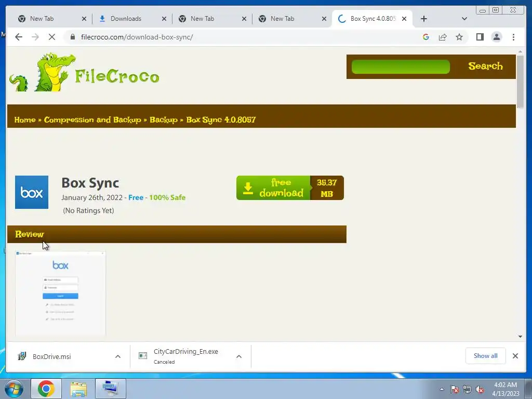Switch to the first New Tab
This screenshot has width=532, height=399.
(42, 19)
